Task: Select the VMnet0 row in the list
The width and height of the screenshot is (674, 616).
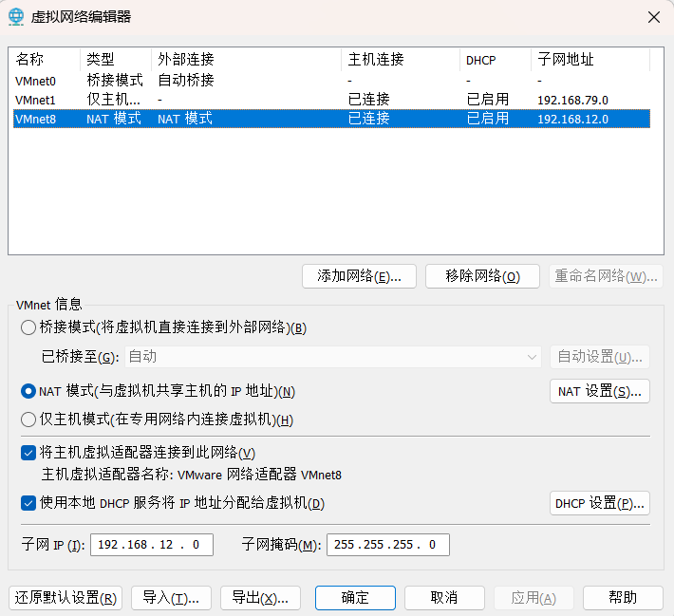Action: (331, 81)
